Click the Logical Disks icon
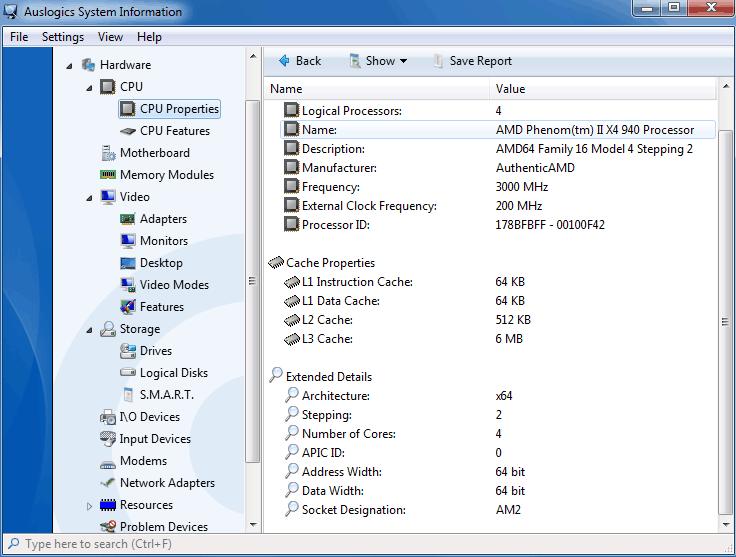 click(x=128, y=373)
